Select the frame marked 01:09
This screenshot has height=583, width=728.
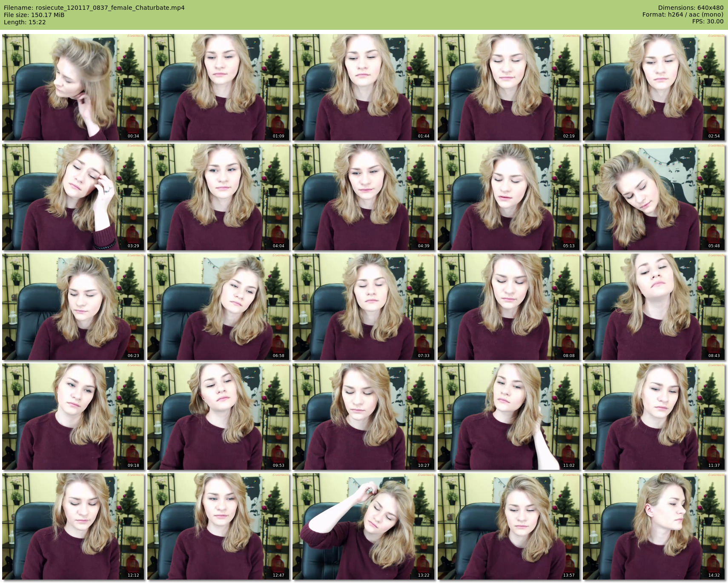(x=218, y=87)
